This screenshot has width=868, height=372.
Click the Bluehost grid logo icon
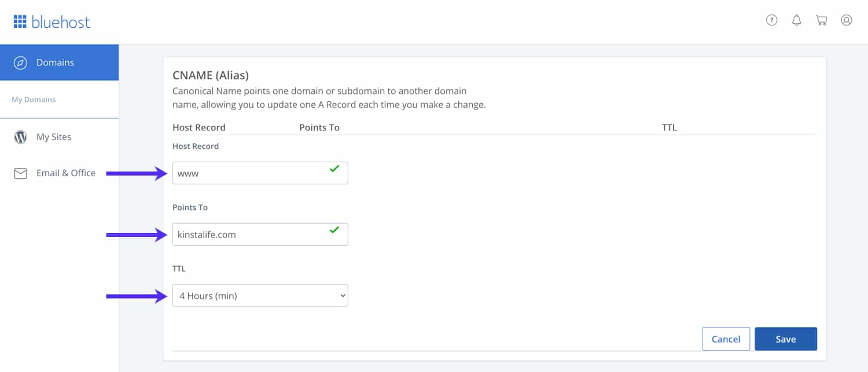tap(21, 21)
